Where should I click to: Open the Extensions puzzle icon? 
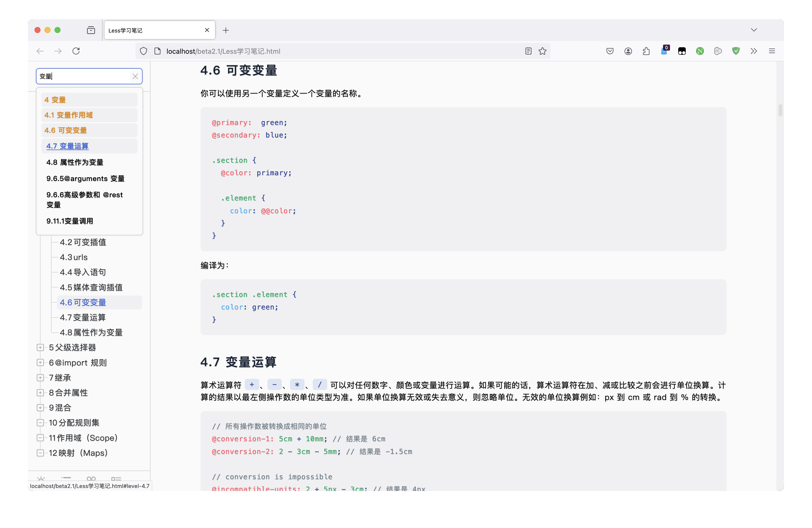pos(646,51)
